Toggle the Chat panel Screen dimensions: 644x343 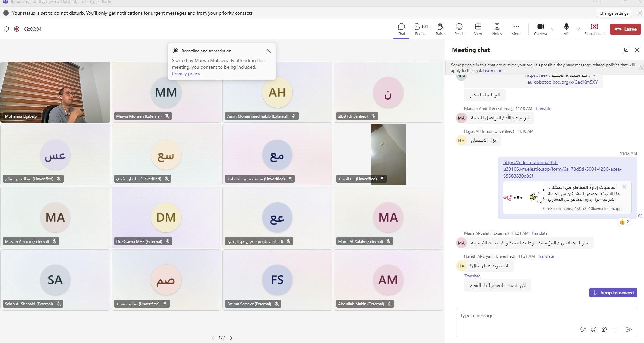pyautogui.click(x=401, y=29)
